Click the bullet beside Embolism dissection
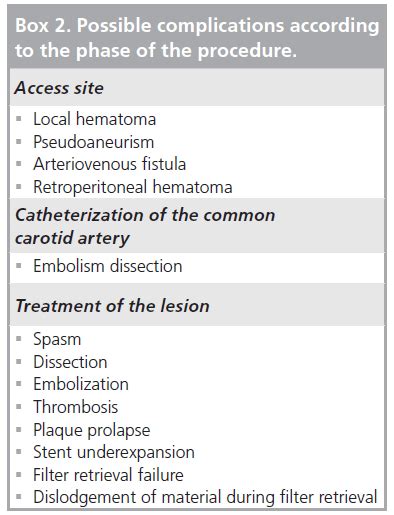 point(19,266)
